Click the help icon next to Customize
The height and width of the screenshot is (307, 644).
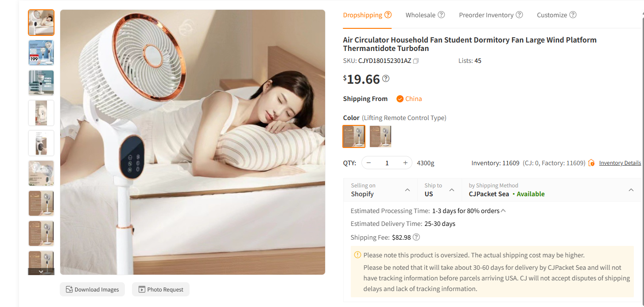574,15
